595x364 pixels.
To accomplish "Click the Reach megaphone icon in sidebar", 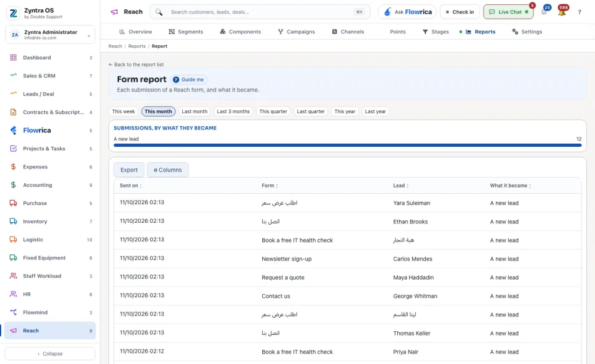I will (13, 330).
